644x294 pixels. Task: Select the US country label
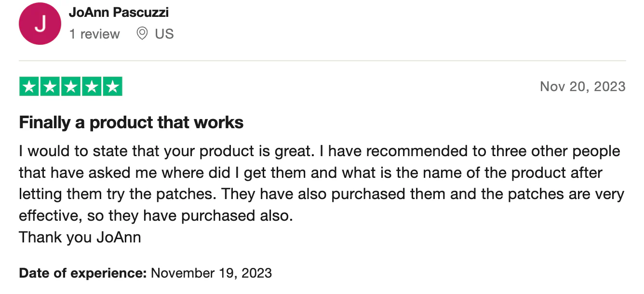164,34
